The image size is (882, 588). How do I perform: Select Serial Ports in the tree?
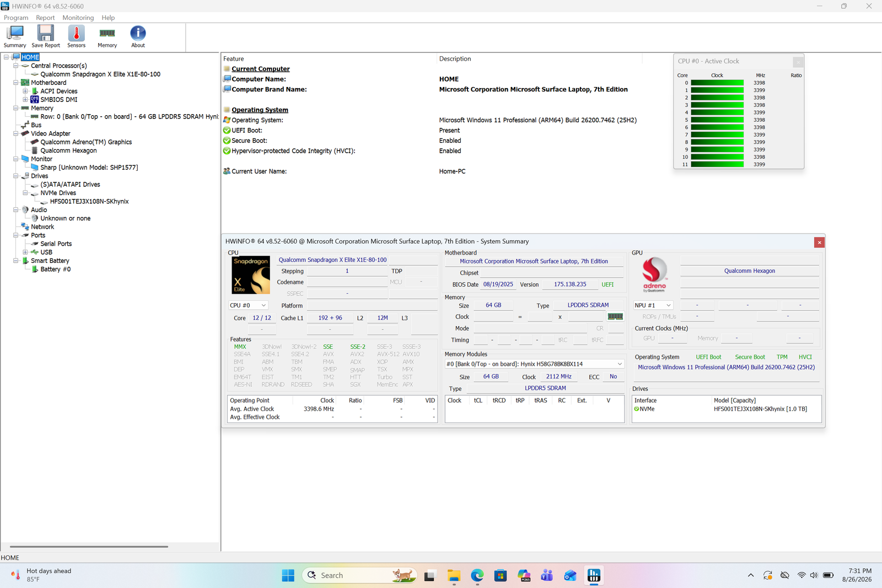56,244
